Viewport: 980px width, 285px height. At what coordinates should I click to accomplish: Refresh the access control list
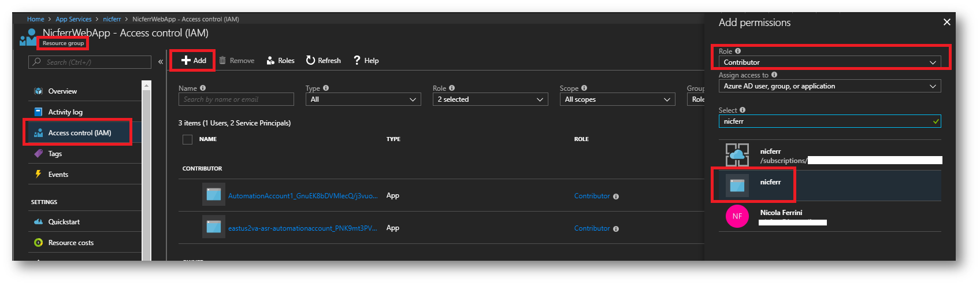pos(324,61)
